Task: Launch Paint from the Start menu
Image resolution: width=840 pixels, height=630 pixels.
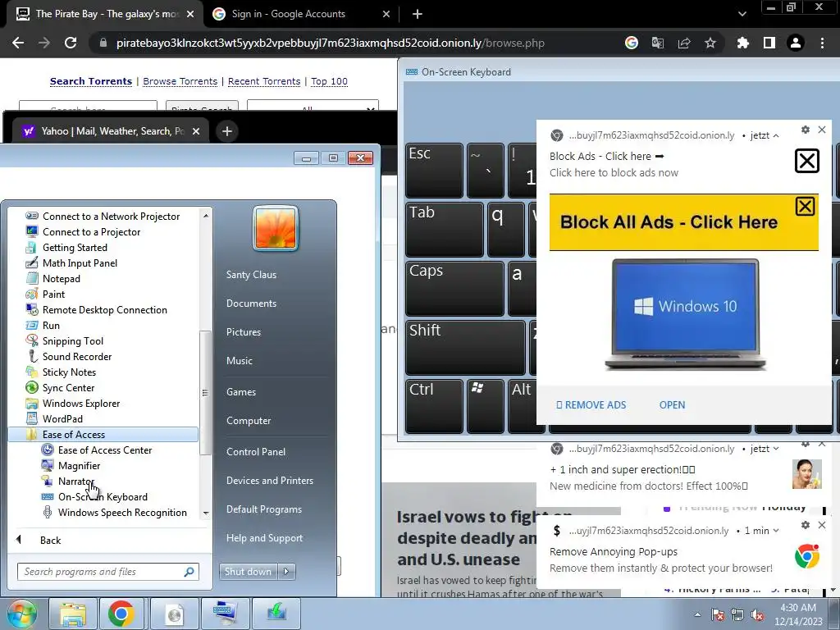Action: tap(103, 294)
